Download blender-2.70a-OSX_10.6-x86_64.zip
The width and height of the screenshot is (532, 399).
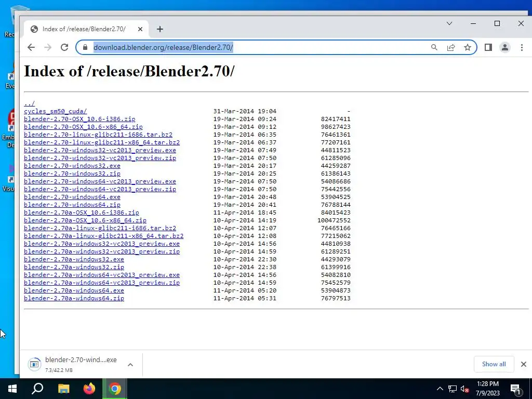[x=85, y=220]
